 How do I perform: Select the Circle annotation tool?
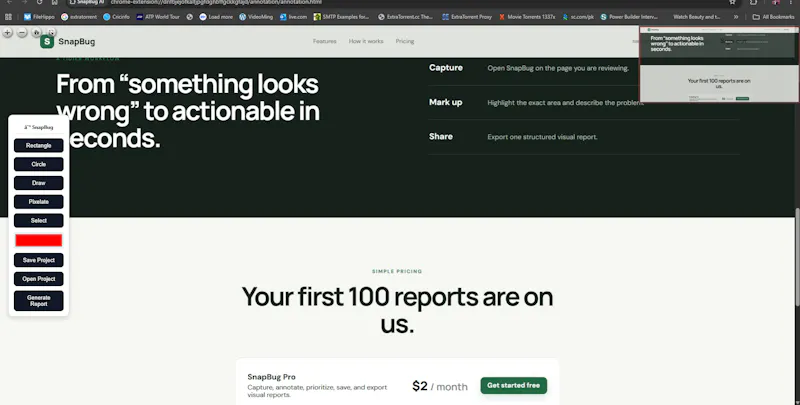(x=39, y=164)
